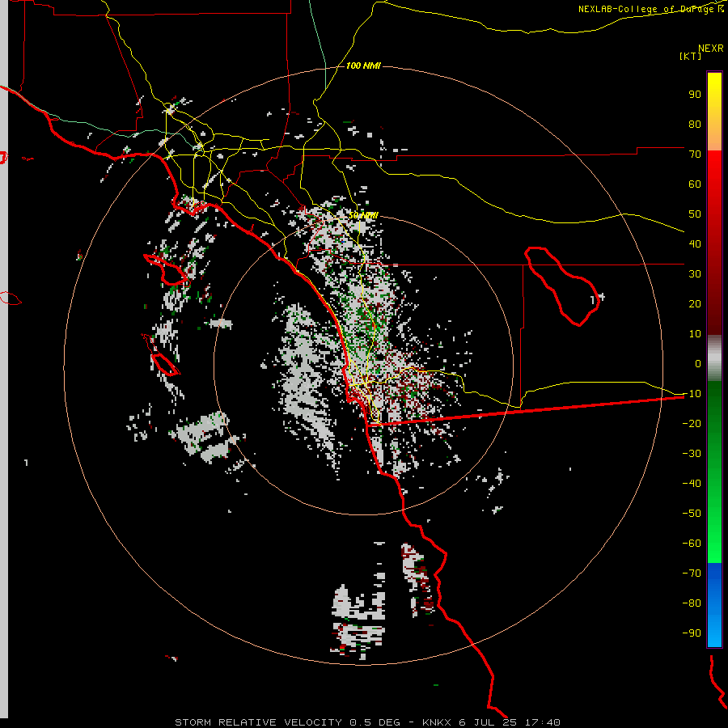The image size is (728, 728).
Task: Click the KNKX station identifier
Action: 437,722
